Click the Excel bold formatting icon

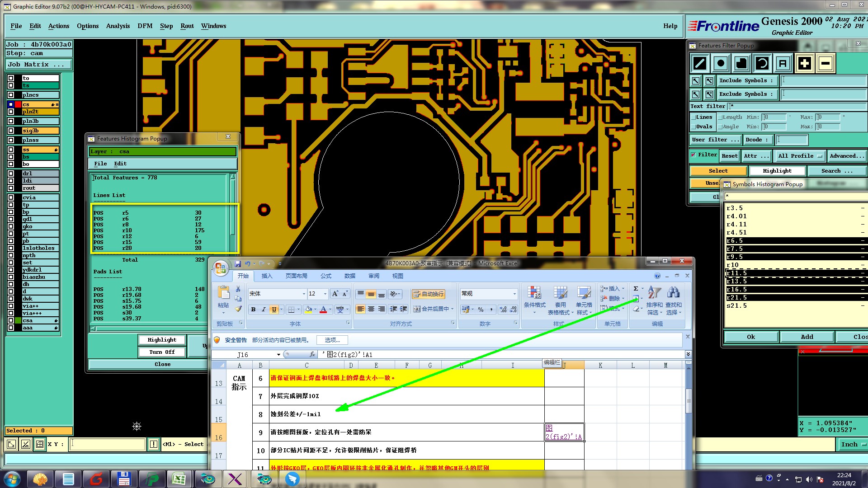253,310
